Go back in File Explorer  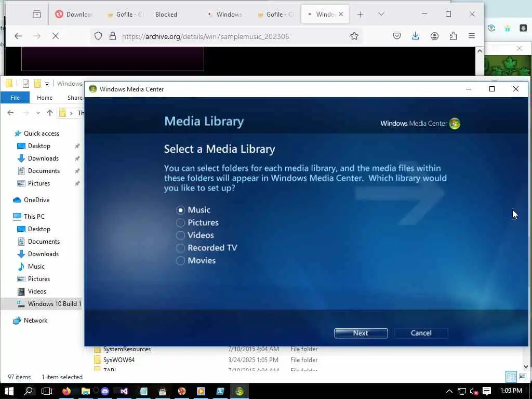click(x=10, y=113)
